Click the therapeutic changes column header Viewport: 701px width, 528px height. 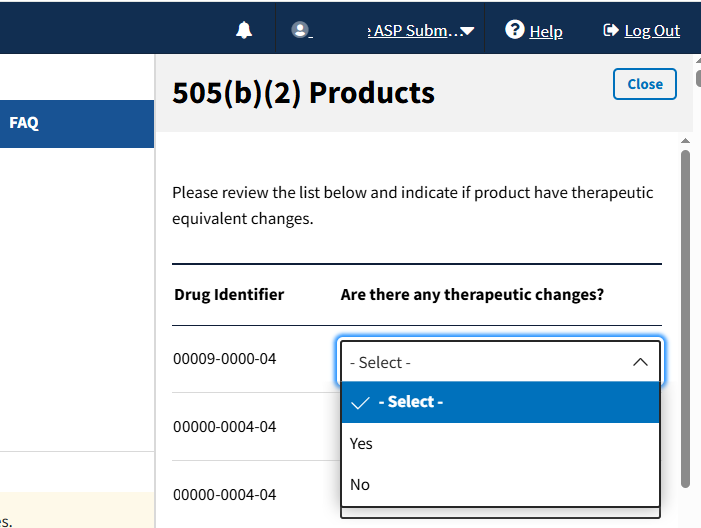472,295
